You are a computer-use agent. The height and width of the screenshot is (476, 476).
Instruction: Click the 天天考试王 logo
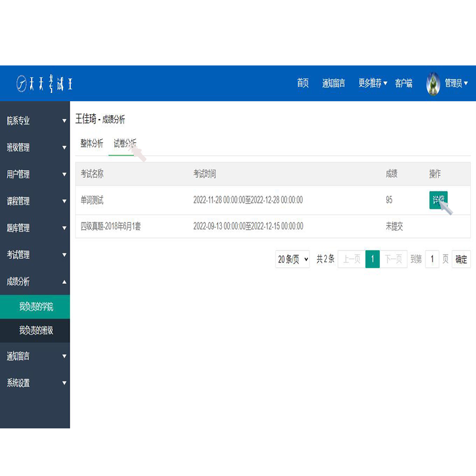point(44,83)
